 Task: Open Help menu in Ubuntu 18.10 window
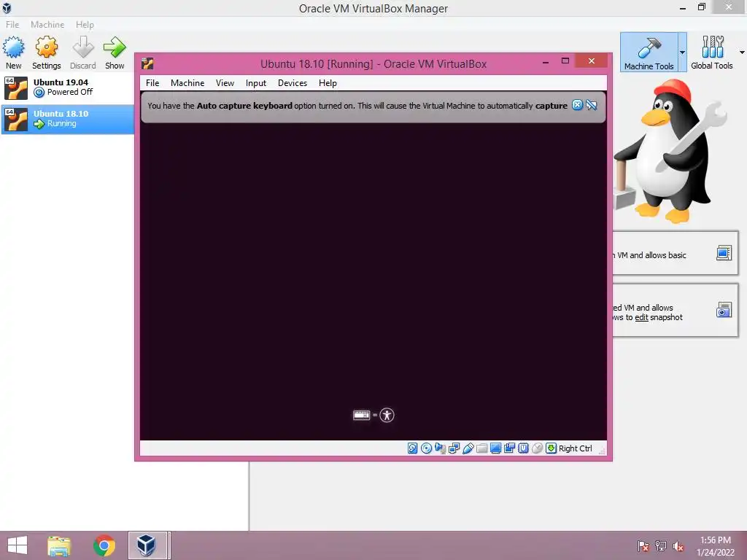click(x=328, y=83)
